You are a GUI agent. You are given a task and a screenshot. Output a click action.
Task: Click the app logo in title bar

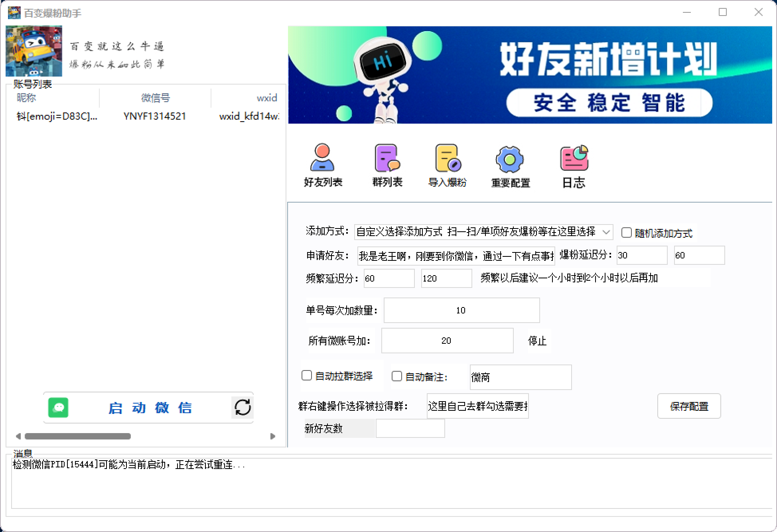[x=14, y=13]
